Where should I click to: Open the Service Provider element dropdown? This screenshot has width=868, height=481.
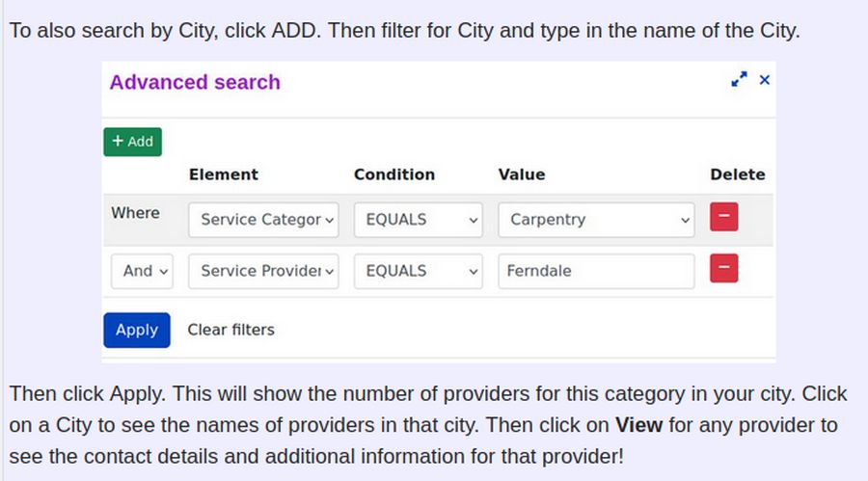[263, 271]
